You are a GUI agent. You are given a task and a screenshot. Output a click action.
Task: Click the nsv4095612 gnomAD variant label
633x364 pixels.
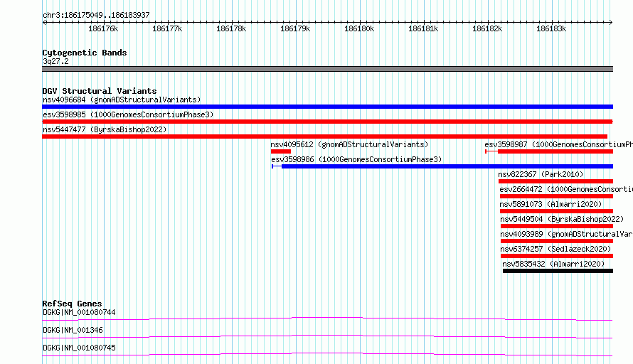point(349,144)
